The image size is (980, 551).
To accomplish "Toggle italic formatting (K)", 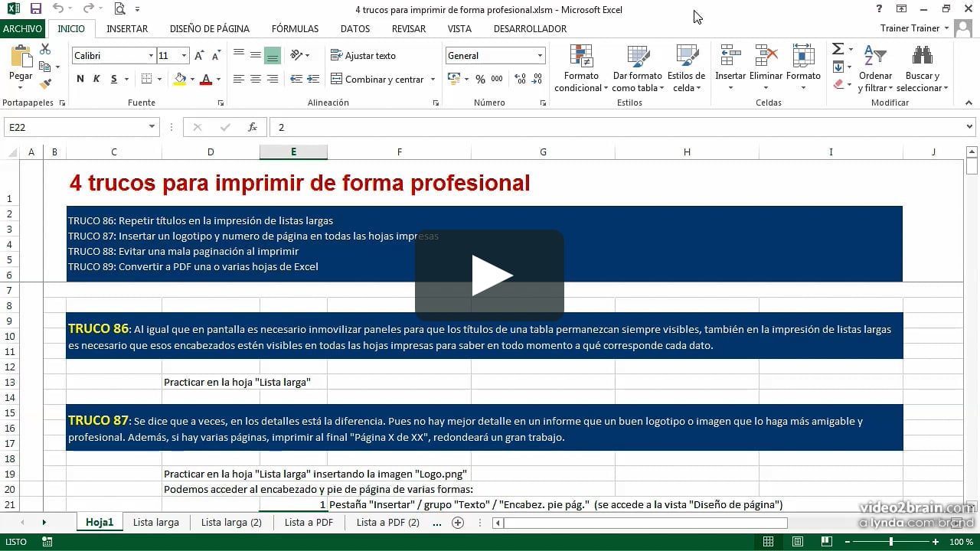I will tap(96, 79).
